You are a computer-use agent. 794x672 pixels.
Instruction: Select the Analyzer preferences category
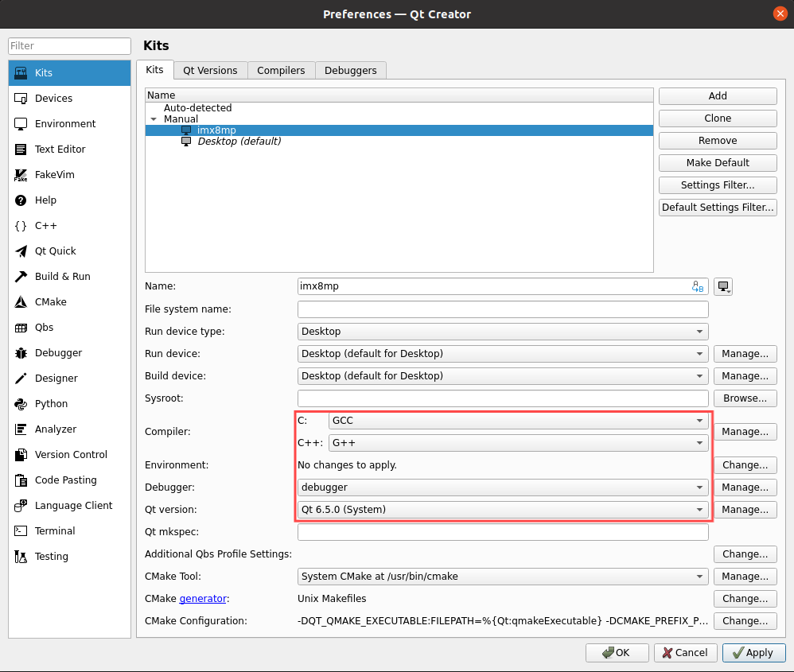(x=69, y=429)
